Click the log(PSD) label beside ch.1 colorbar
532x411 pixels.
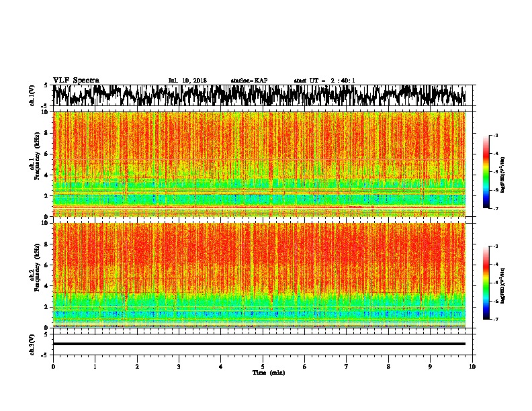[x=503, y=175]
